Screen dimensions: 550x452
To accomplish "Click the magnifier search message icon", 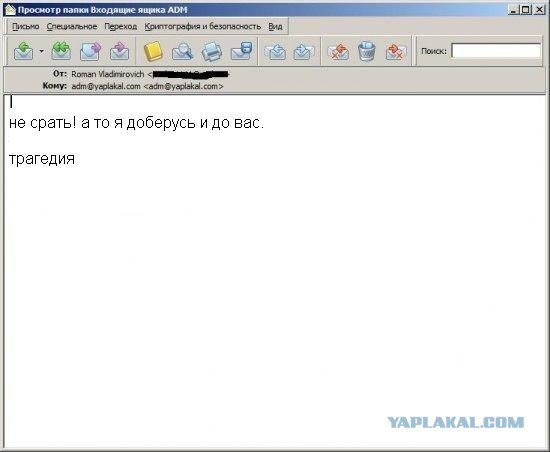I will coord(182,51).
